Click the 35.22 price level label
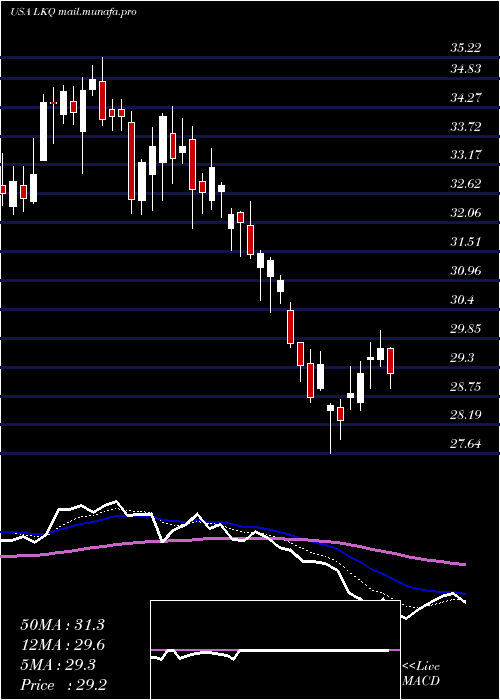Image resolution: width=500 pixels, height=700 pixels. click(466, 48)
